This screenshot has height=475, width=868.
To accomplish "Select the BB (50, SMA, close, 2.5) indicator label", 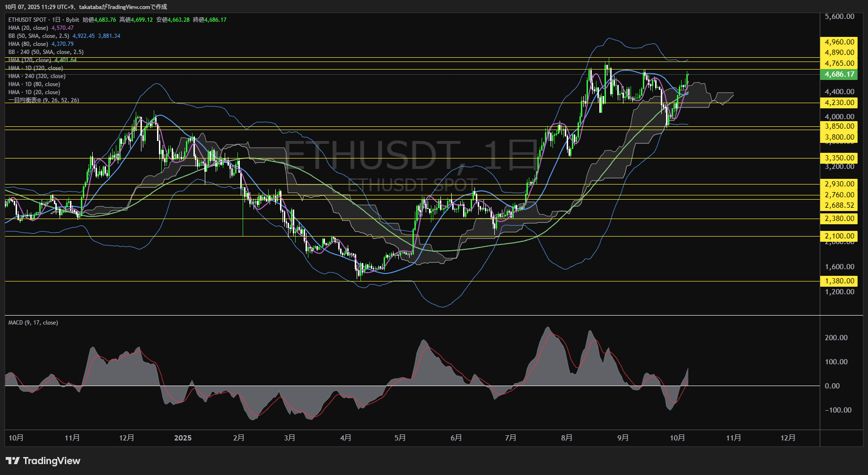I will 39,36.
